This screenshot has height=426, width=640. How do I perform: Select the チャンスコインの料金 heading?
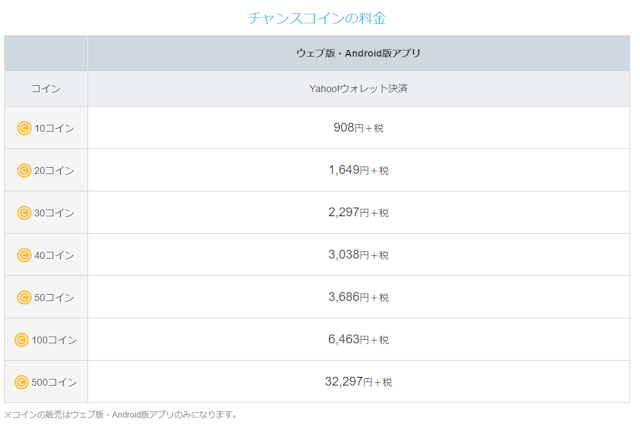tap(316, 18)
